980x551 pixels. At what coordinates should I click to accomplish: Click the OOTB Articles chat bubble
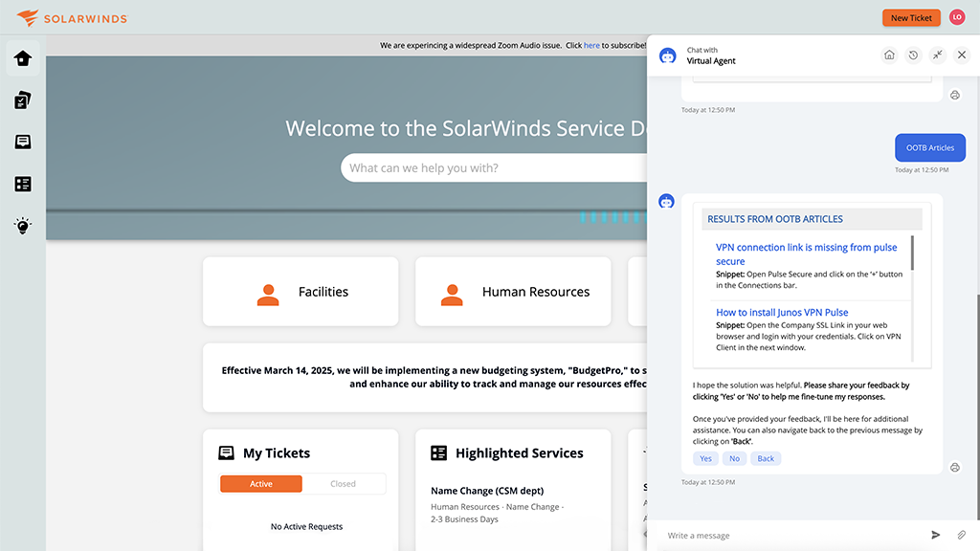[930, 148]
